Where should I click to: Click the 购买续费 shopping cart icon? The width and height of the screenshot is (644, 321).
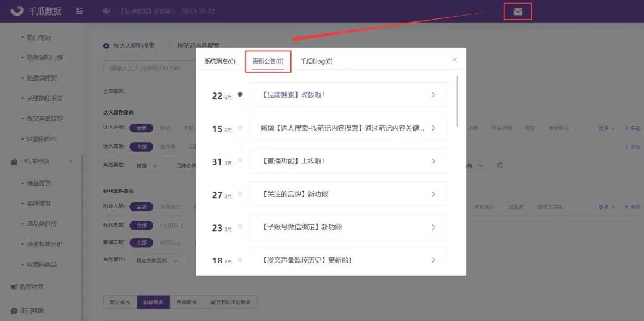click(x=14, y=286)
